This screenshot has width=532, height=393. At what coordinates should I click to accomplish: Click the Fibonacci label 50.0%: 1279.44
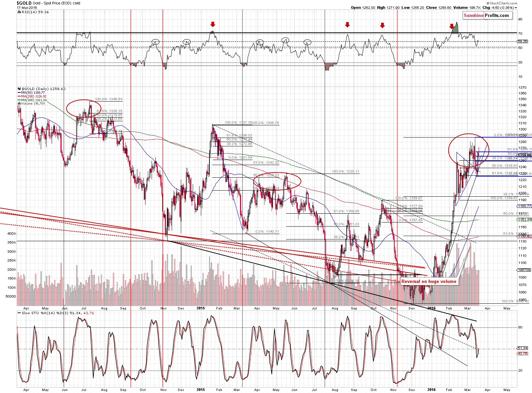pos(239,140)
